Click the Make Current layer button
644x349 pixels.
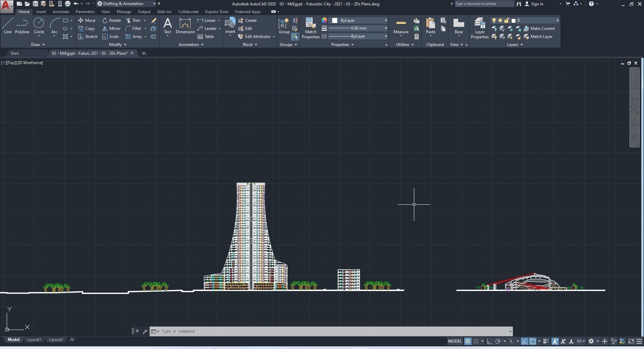point(539,29)
